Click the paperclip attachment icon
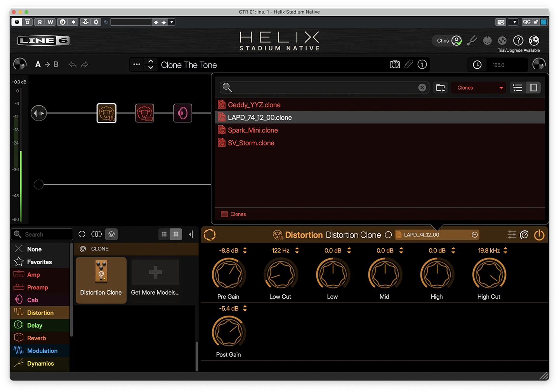Image resolution: width=559 pixels, height=392 pixels. (409, 64)
